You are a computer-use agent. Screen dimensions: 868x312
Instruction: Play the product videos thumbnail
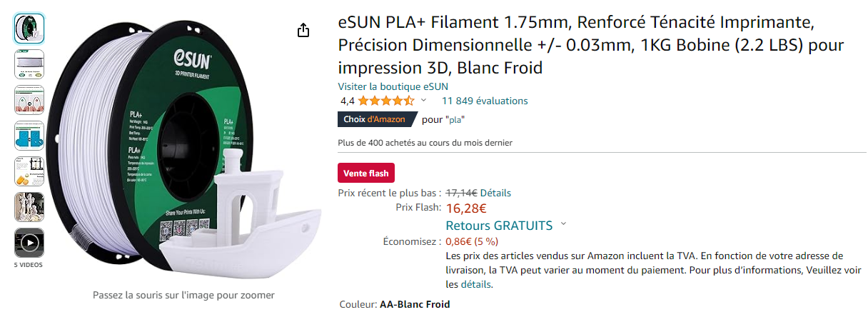tap(29, 243)
